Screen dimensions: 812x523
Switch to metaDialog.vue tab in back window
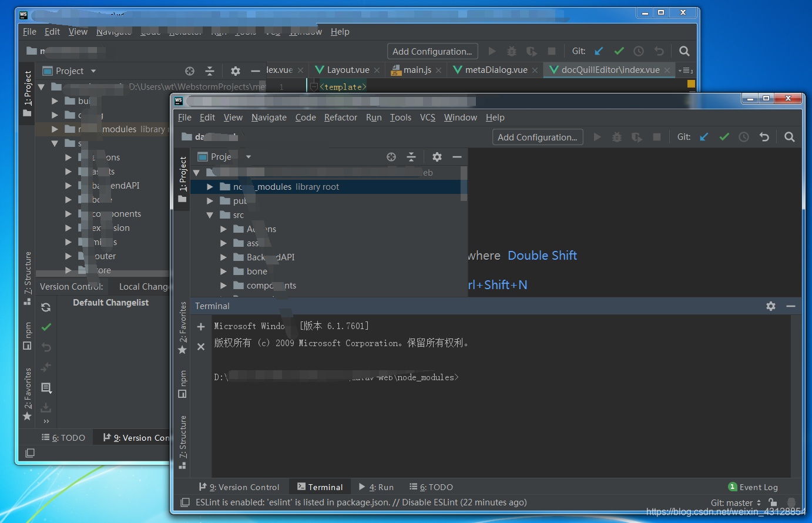tap(496, 70)
